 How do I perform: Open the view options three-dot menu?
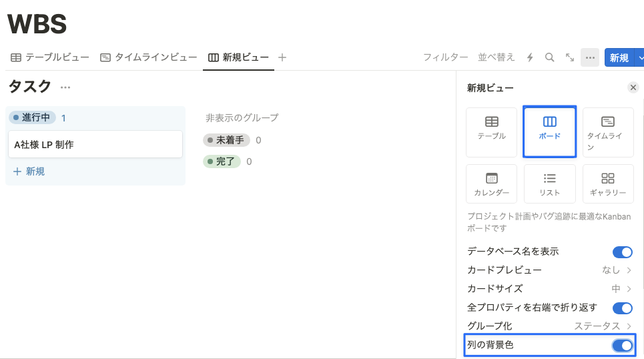[x=590, y=57]
